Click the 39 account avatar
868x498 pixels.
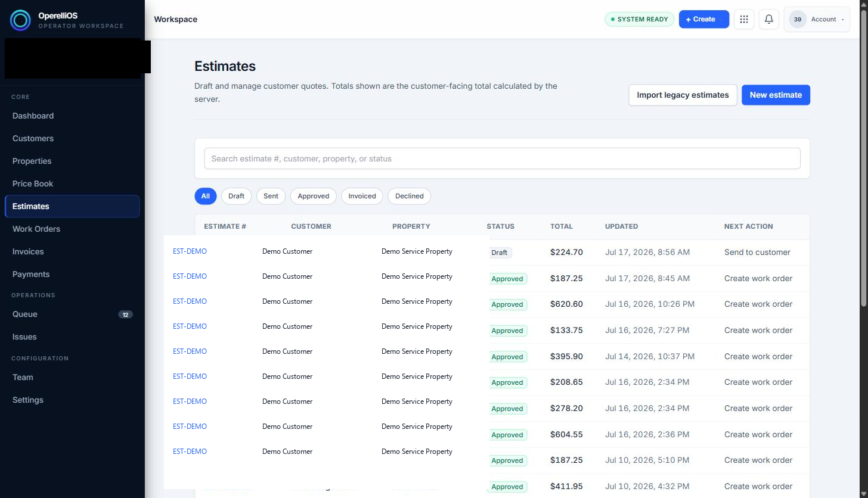(x=798, y=19)
